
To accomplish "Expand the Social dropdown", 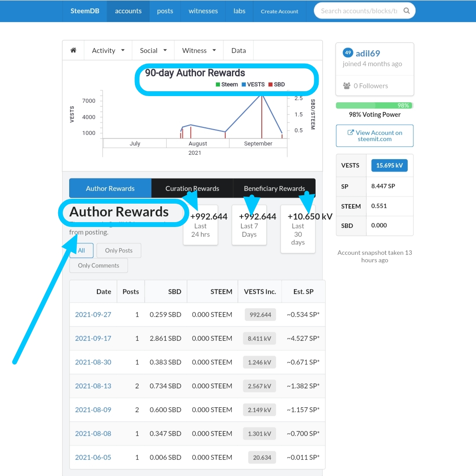I will tap(153, 50).
